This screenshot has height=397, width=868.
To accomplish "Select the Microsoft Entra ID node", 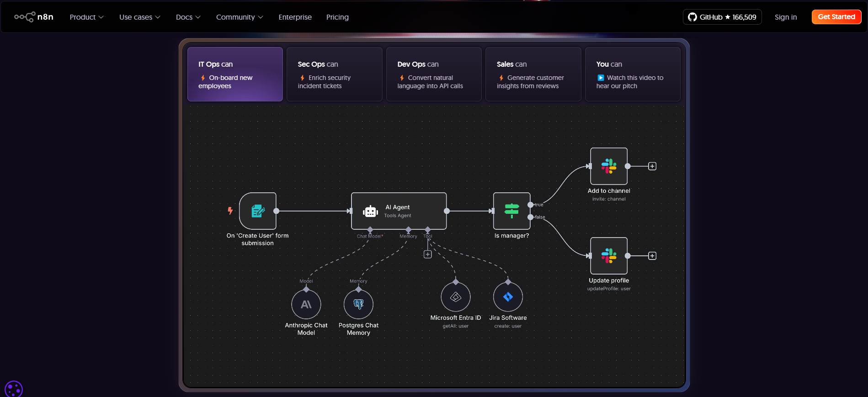I will pos(455,297).
